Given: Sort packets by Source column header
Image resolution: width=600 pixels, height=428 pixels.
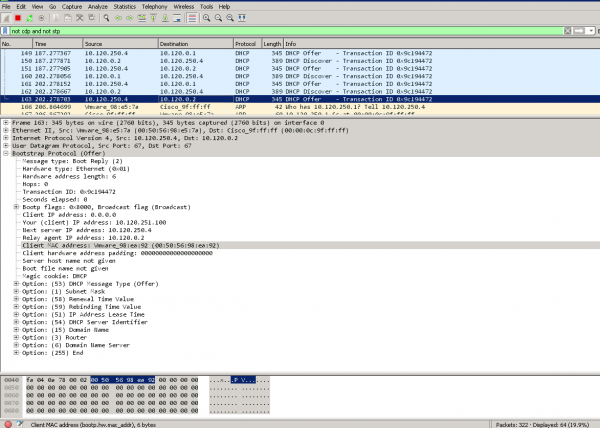Looking at the screenshot, I should click(x=95, y=44).
